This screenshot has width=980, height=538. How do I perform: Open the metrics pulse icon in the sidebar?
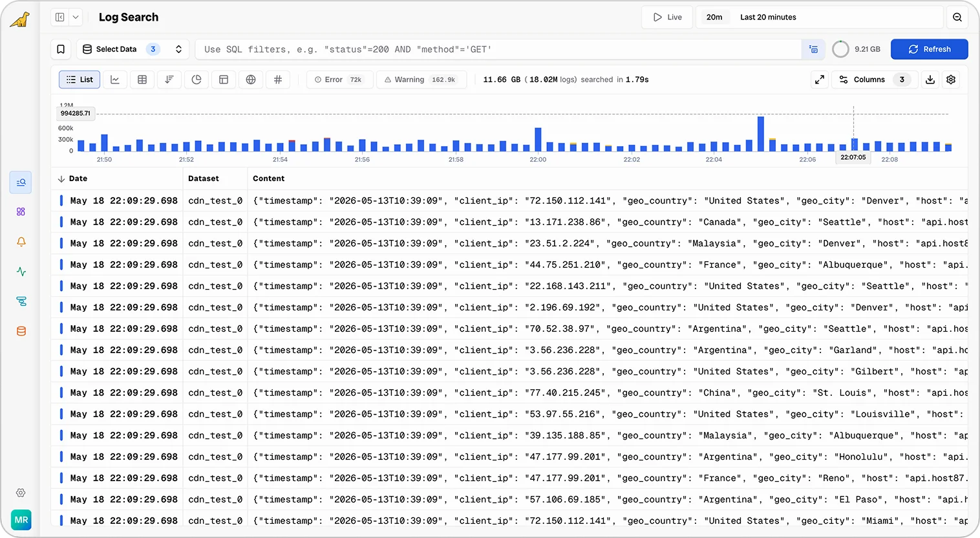(21, 272)
